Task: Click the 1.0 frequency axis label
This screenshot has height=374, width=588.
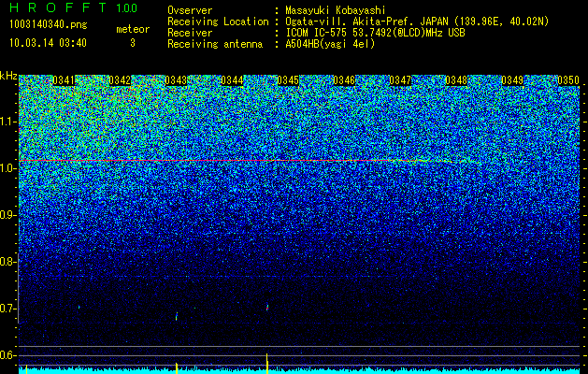Action: [x=7, y=168]
